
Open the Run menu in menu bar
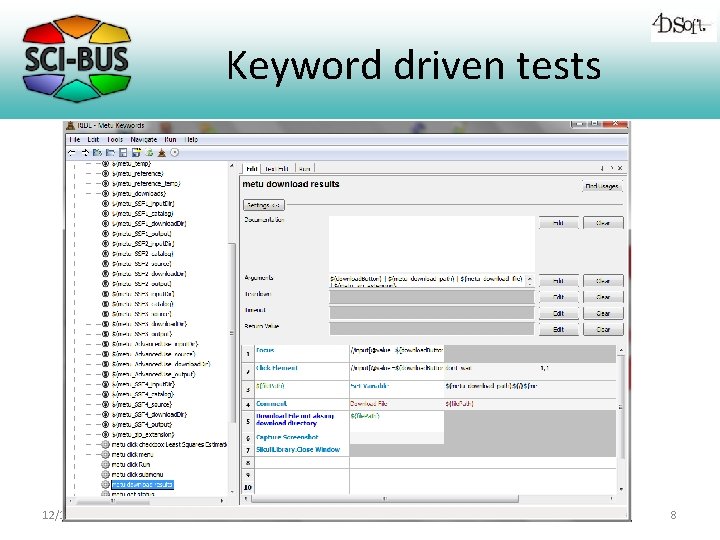coord(170,140)
